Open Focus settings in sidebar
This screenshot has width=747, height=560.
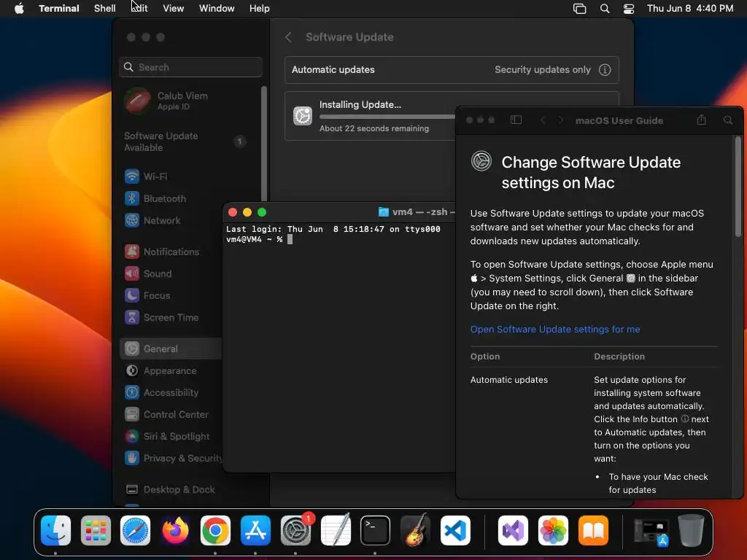click(147, 295)
